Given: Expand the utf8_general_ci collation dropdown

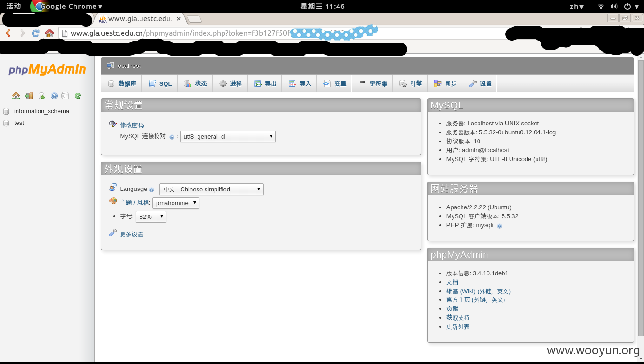Looking at the screenshot, I should (228, 137).
